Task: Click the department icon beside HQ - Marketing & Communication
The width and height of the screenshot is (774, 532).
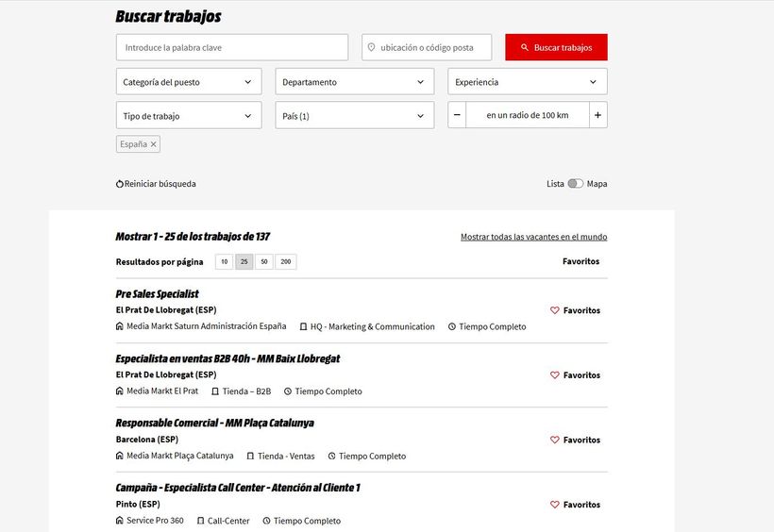Action: click(303, 326)
